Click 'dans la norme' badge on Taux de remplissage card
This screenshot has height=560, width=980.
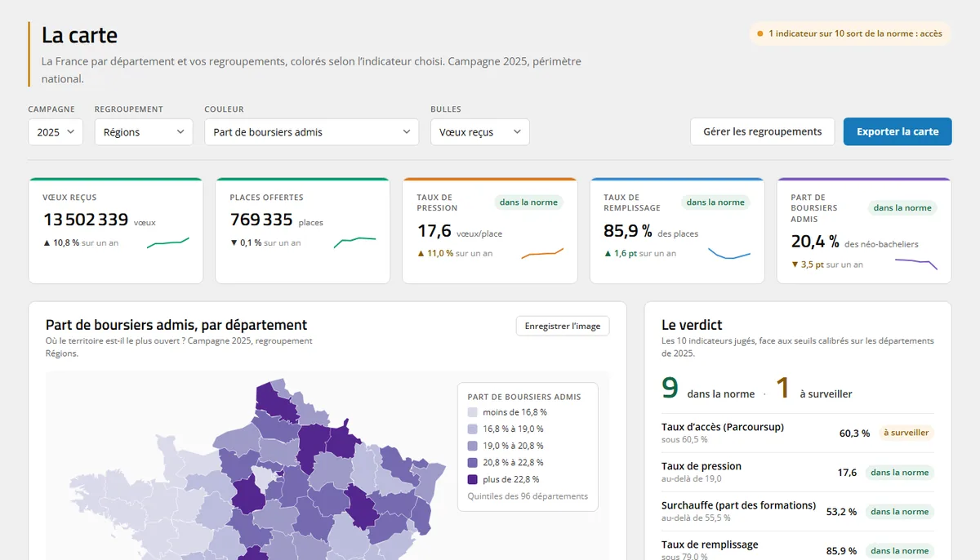tap(715, 202)
